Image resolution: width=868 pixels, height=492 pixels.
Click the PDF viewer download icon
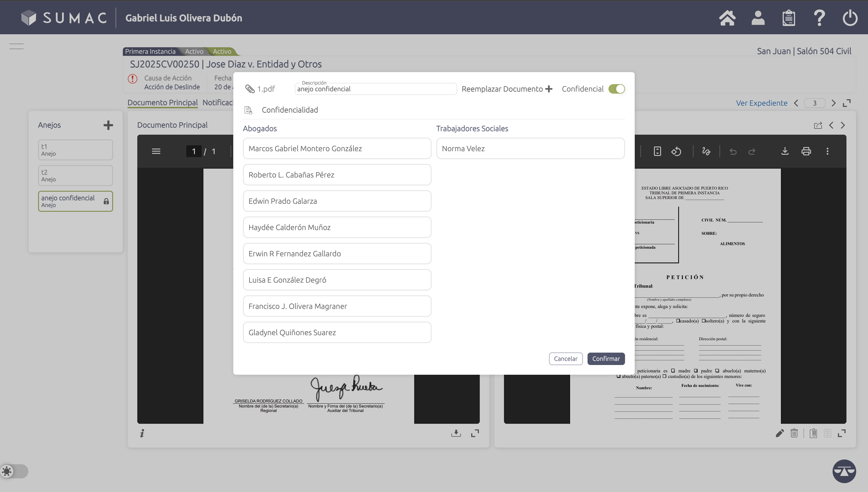[785, 151]
